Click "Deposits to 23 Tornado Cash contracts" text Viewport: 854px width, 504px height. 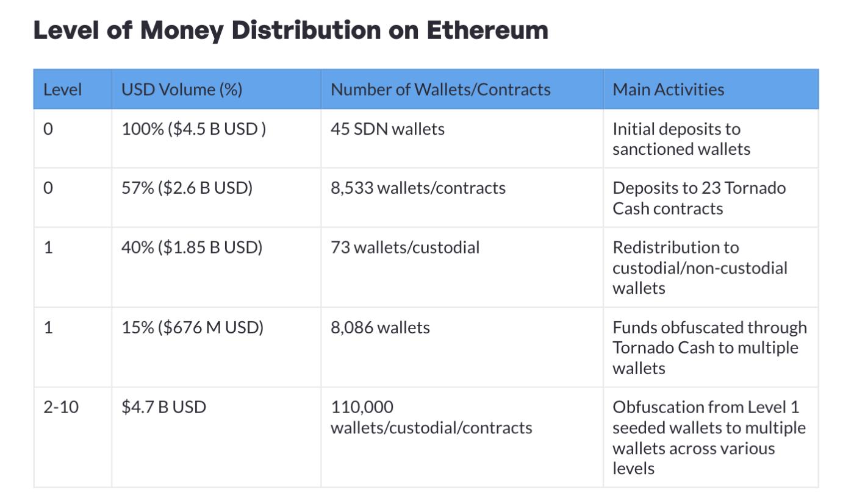[698, 197]
